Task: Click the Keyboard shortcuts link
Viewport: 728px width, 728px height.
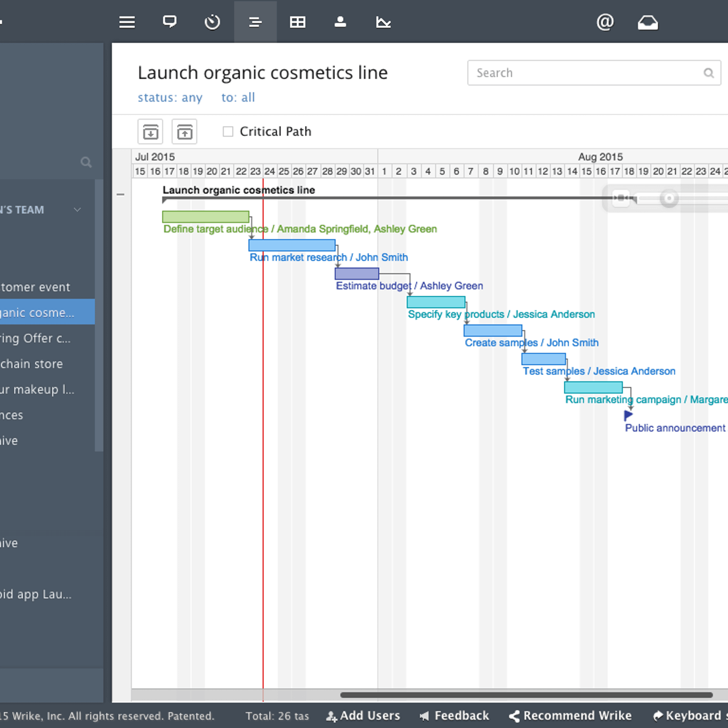Action: coord(690,716)
